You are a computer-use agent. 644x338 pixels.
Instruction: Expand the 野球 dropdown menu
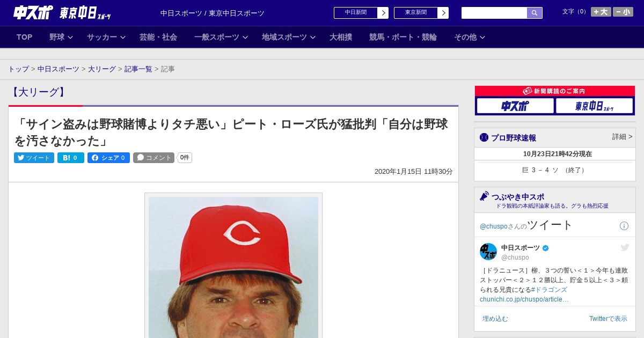coord(61,37)
